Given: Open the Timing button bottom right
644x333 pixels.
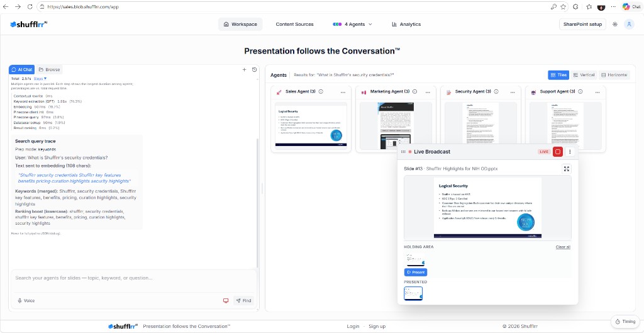Looking at the screenshot, I should click(626, 322).
